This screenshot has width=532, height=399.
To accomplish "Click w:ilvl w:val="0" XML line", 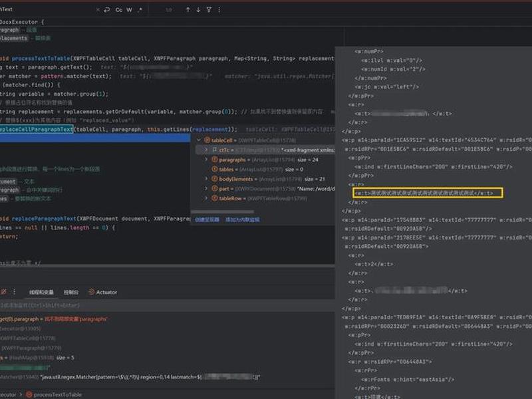I will click(392, 61).
